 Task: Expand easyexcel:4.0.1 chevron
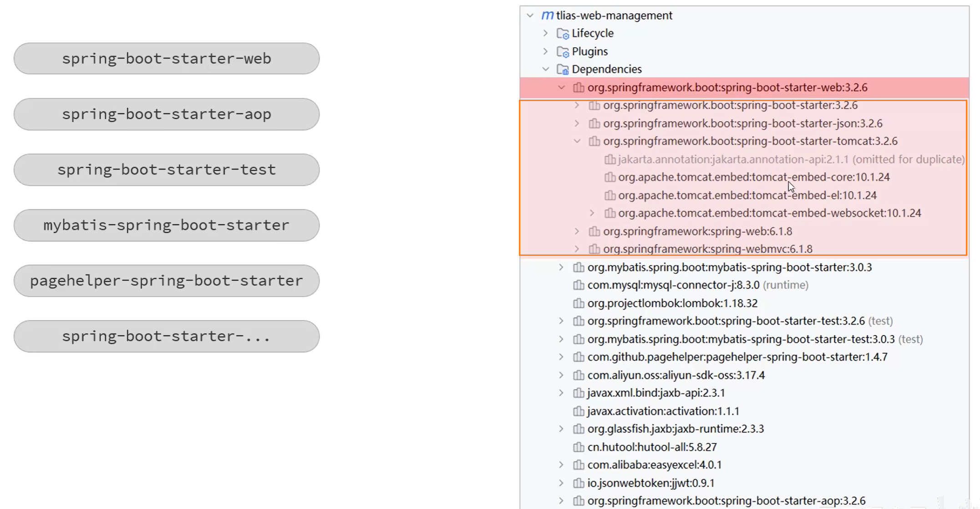[x=561, y=465]
